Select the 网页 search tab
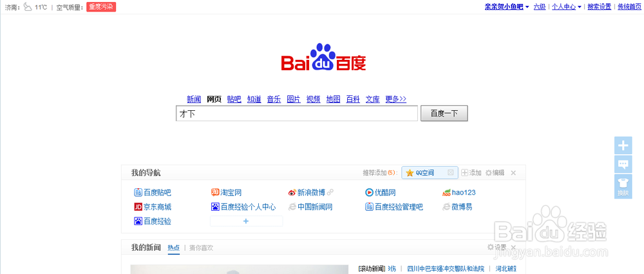Image resolution: width=644 pixels, height=274 pixels. point(214,99)
